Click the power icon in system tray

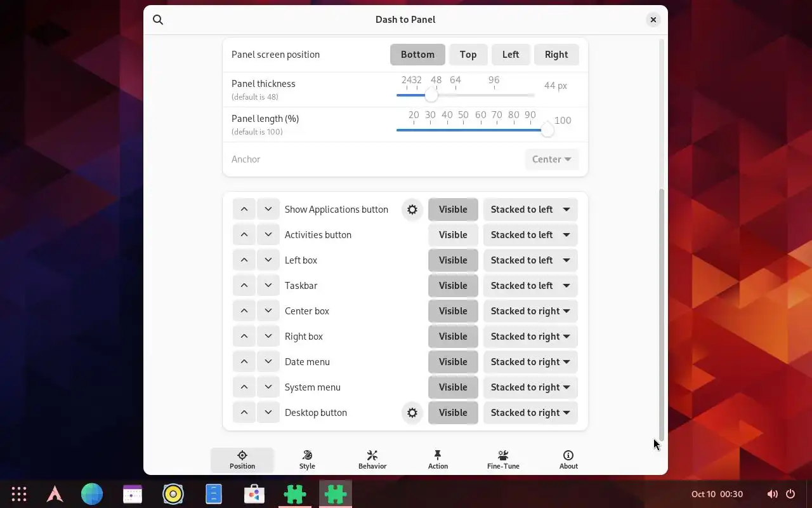[790, 494]
